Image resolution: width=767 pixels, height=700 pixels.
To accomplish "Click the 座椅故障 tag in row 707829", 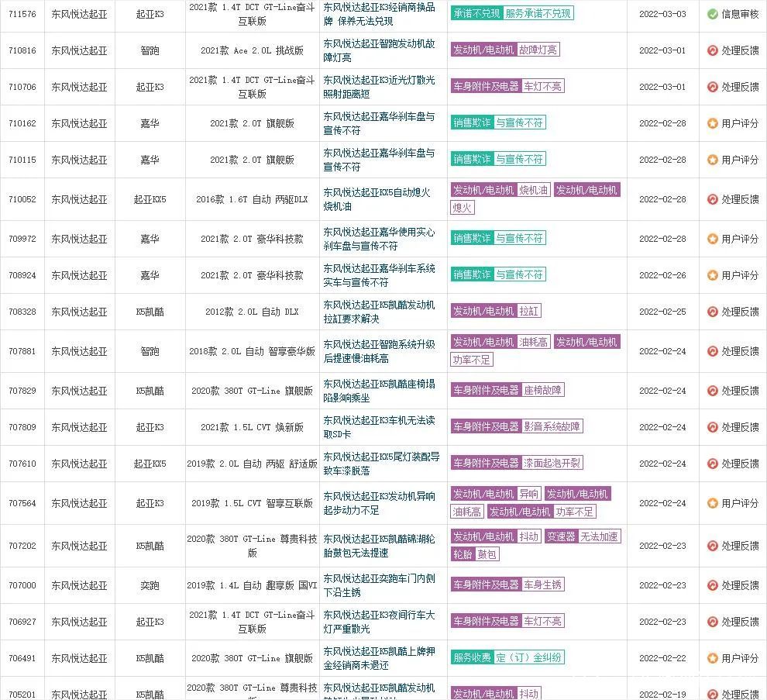I will (x=542, y=390).
